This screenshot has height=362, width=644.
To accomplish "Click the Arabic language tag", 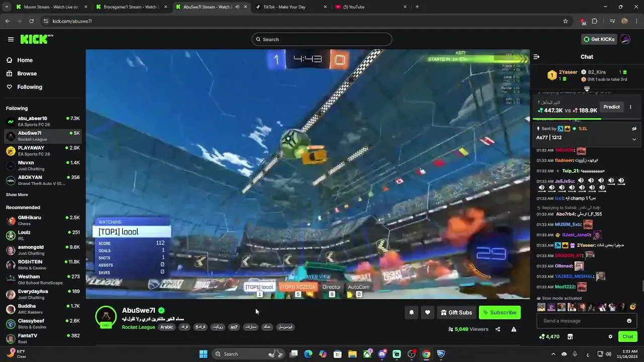I will (167, 327).
